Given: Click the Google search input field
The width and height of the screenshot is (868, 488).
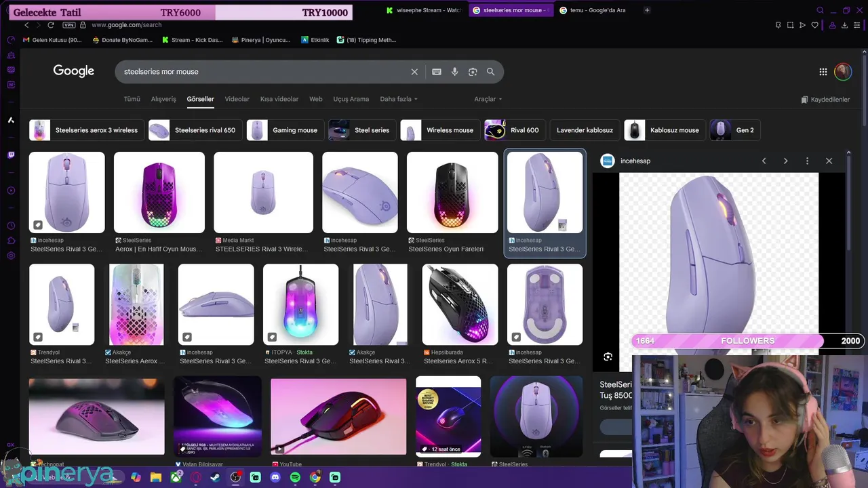Looking at the screenshot, I should pos(264,72).
